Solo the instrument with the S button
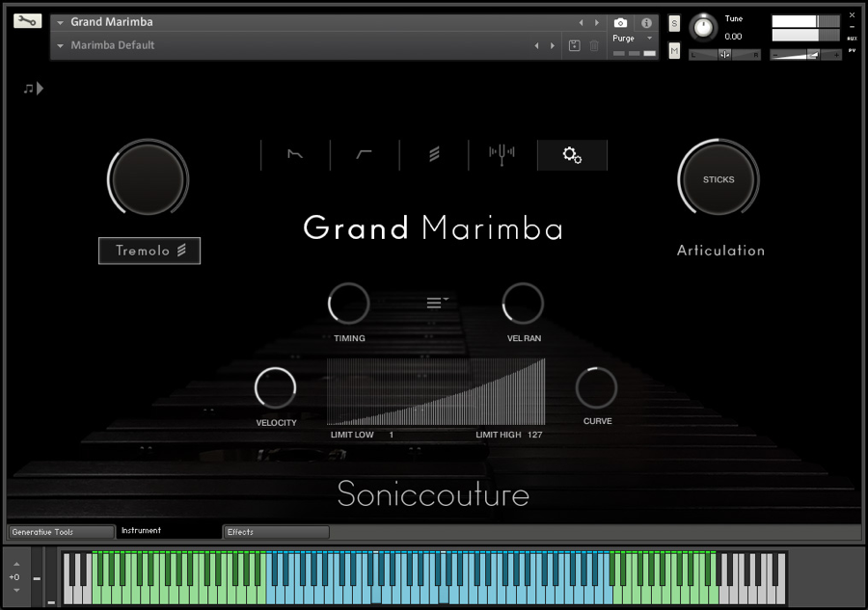 674,23
